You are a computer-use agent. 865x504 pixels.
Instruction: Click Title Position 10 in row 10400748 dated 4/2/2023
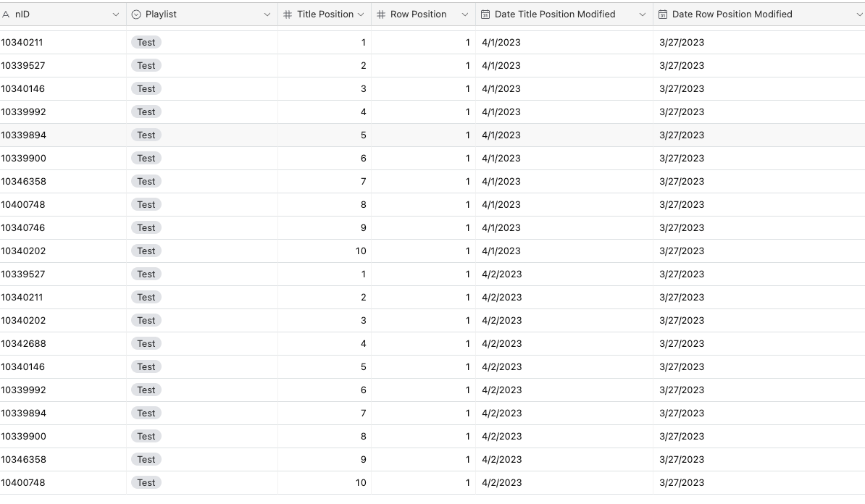(x=361, y=482)
